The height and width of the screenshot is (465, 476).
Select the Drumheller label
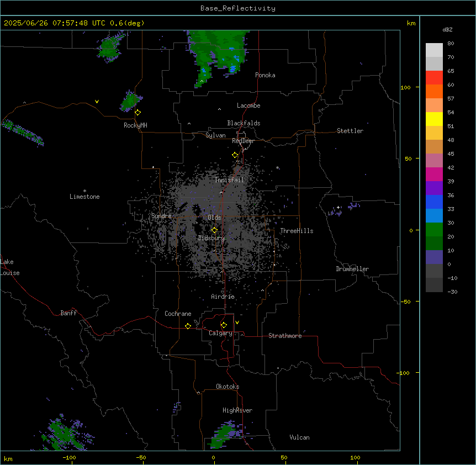pyautogui.click(x=352, y=269)
